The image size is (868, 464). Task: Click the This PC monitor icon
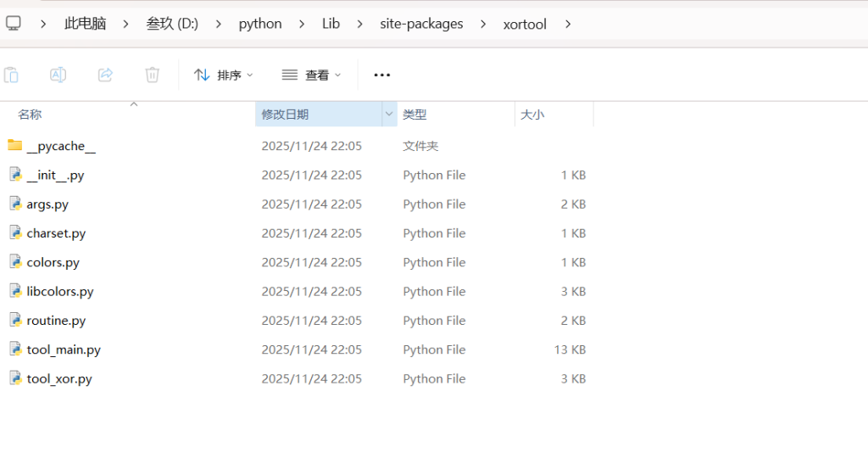14,23
